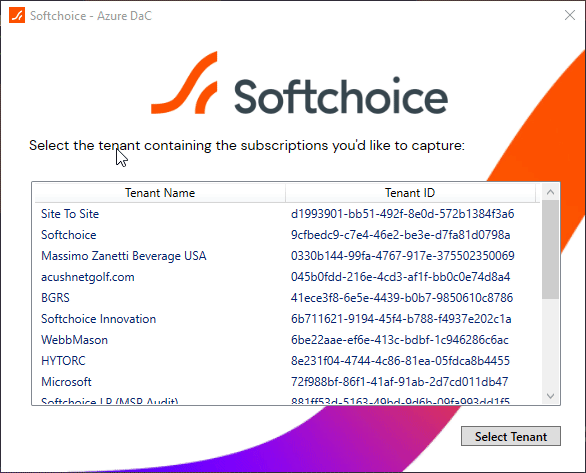Click the large Softchoice logo
Screen dimensions: 586x473
point(299,83)
